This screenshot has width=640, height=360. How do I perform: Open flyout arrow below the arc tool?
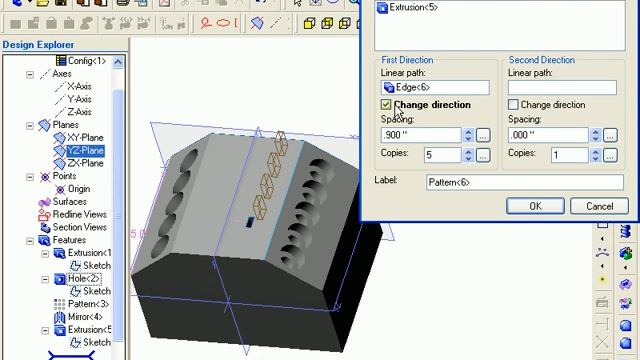click(x=602, y=266)
